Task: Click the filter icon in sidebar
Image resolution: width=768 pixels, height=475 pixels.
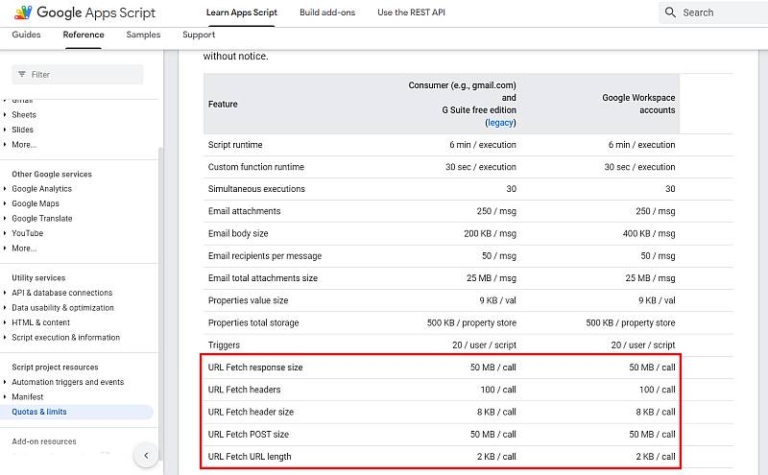Action: (21, 75)
